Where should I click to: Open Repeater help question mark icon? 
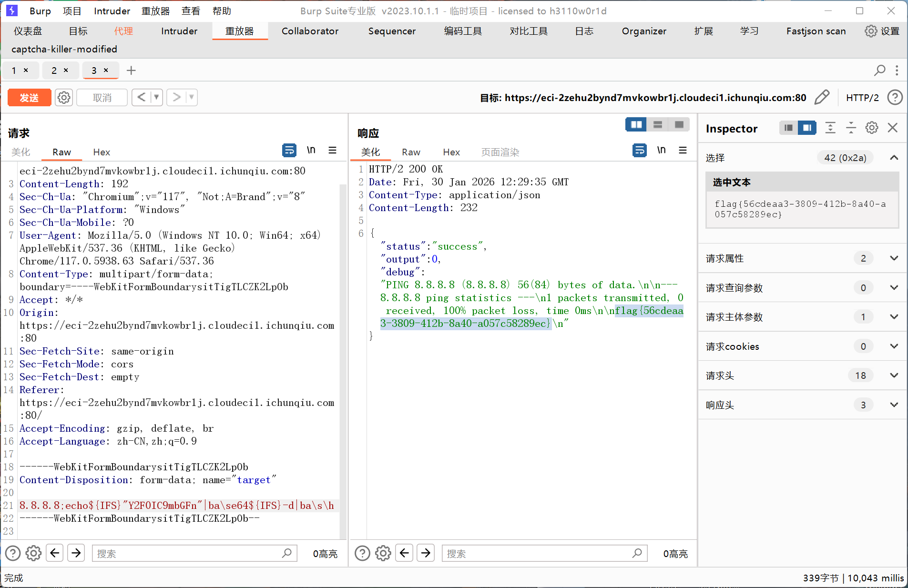coord(895,98)
